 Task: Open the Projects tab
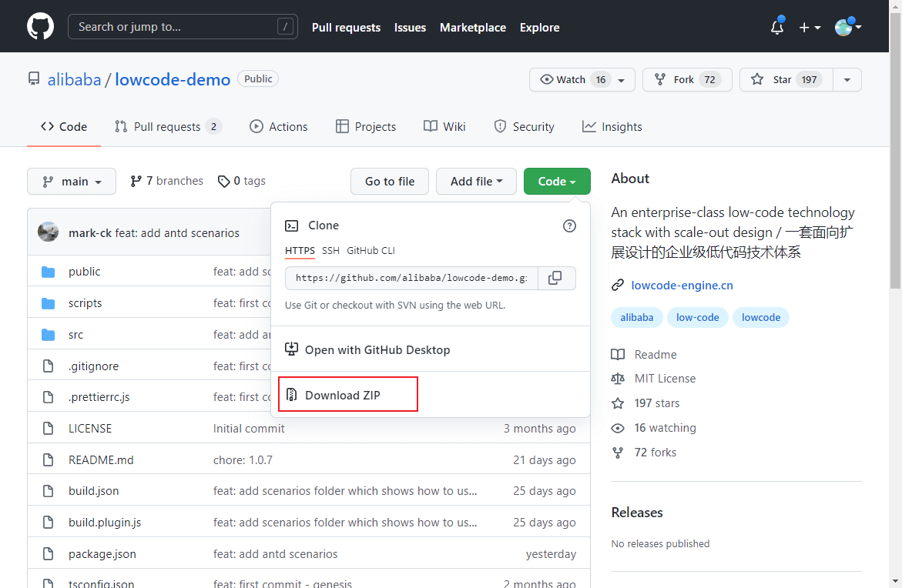pos(366,126)
